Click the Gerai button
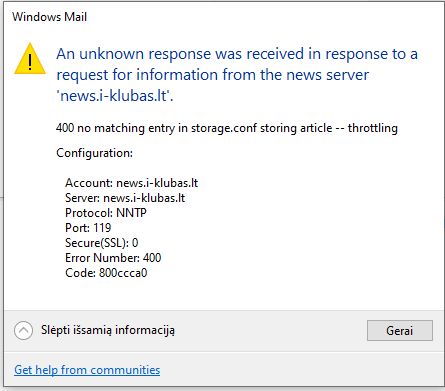Viewport: 445px width, 391px height. 400,331
